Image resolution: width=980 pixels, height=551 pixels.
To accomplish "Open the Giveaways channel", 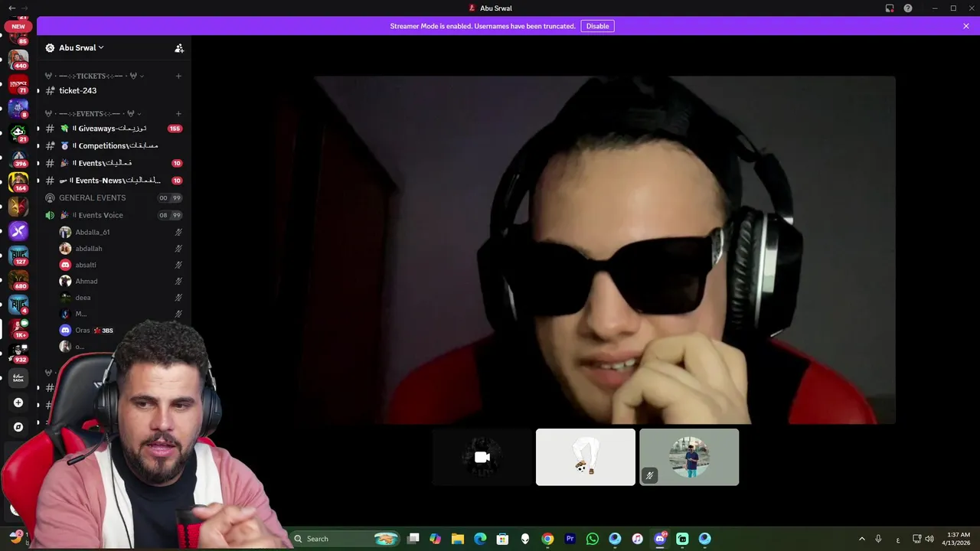I will [x=113, y=129].
